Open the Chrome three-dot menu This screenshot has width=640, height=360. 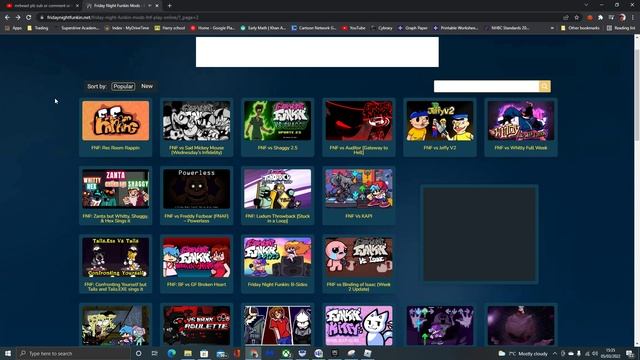633,18
